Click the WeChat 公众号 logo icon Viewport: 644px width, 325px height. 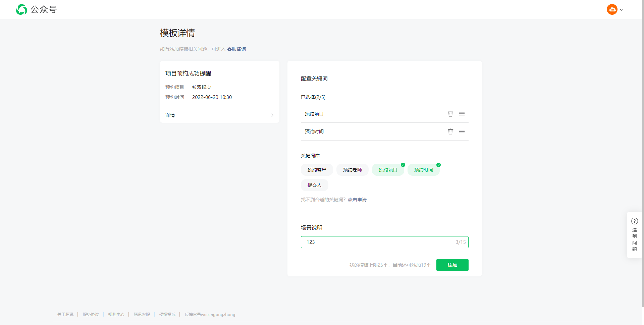(x=22, y=9)
